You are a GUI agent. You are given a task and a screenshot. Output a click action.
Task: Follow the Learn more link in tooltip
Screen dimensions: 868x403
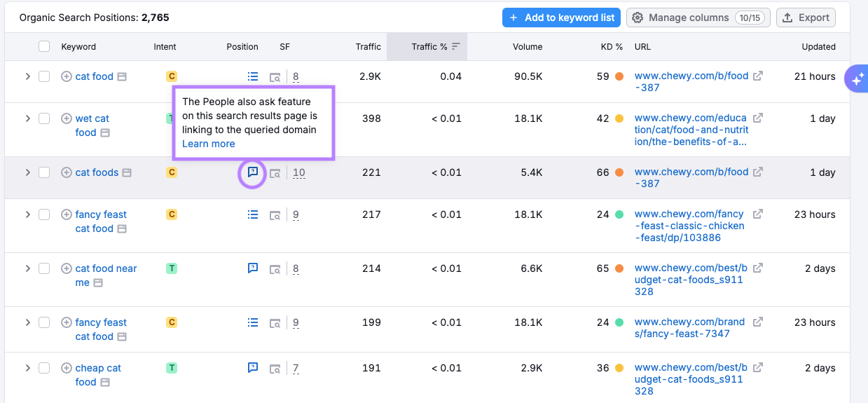tap(209, 144)
